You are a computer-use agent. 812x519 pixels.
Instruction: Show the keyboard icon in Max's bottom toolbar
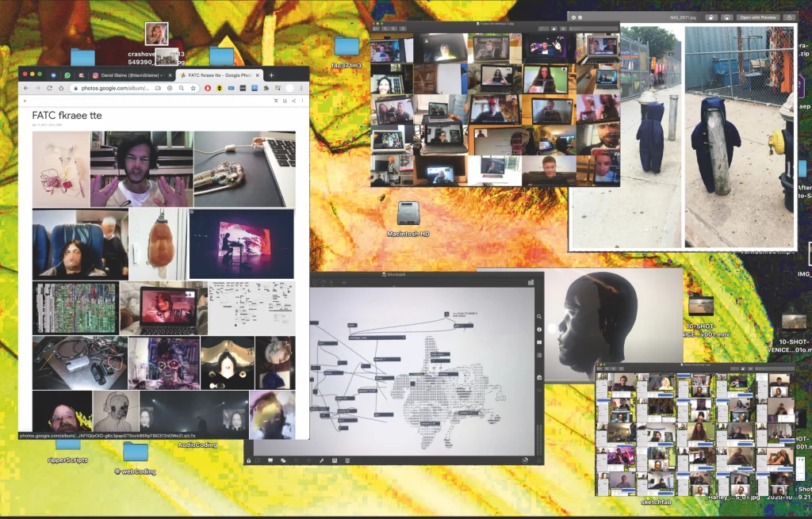coord(335,460)
